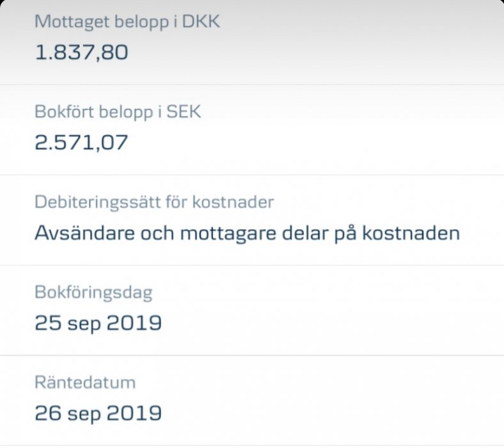This screenshot has width=504, height=448.
Task: Select the booked amount 2.571,07
Action: 81,142
